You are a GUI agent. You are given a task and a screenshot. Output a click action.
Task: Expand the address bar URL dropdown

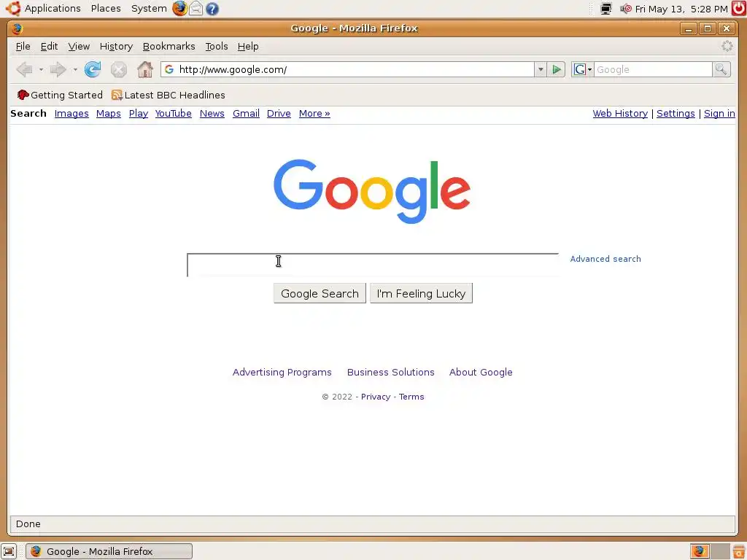(x=541, y=69)
